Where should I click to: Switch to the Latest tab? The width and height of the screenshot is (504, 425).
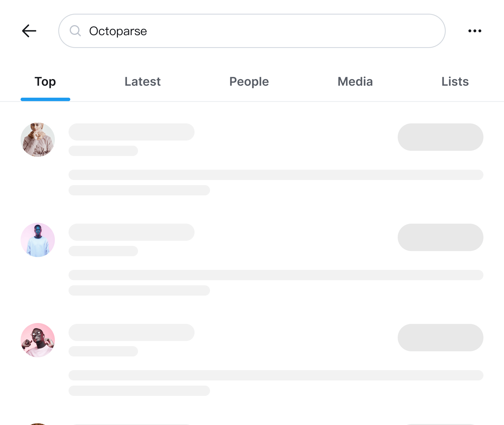[x=143, y=82]
